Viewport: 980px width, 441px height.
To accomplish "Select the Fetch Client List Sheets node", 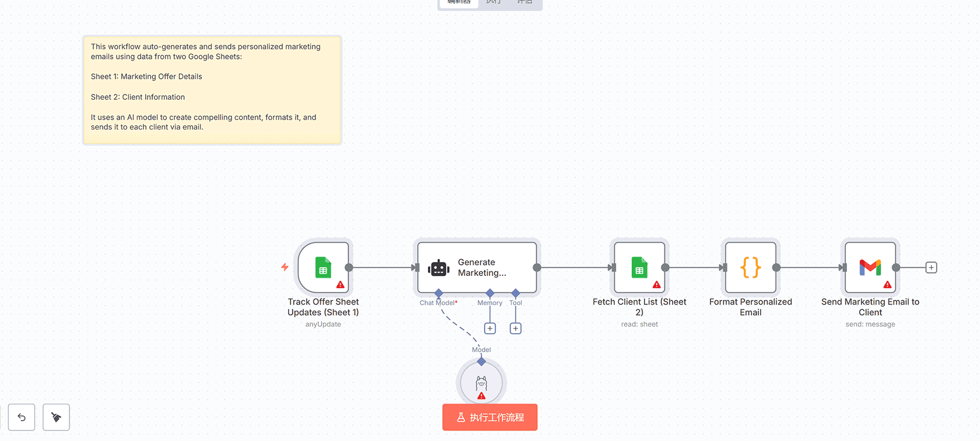I will coord(639,267).
